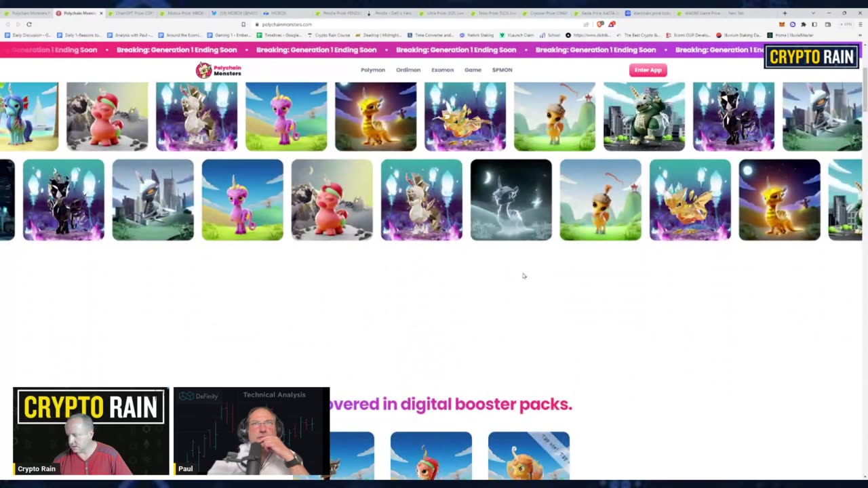Switch to the Kasta Price tab

coord(596,13)
